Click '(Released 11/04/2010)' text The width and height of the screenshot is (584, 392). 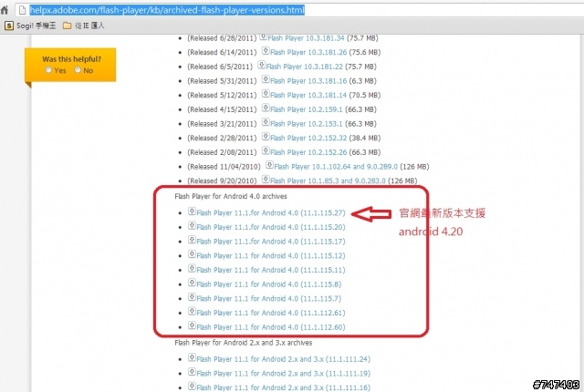224,167
